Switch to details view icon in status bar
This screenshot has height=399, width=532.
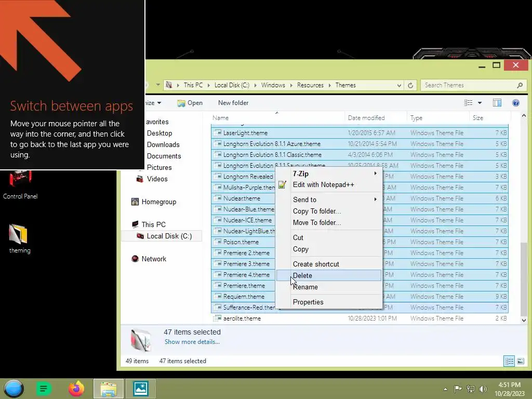[509, 361]
